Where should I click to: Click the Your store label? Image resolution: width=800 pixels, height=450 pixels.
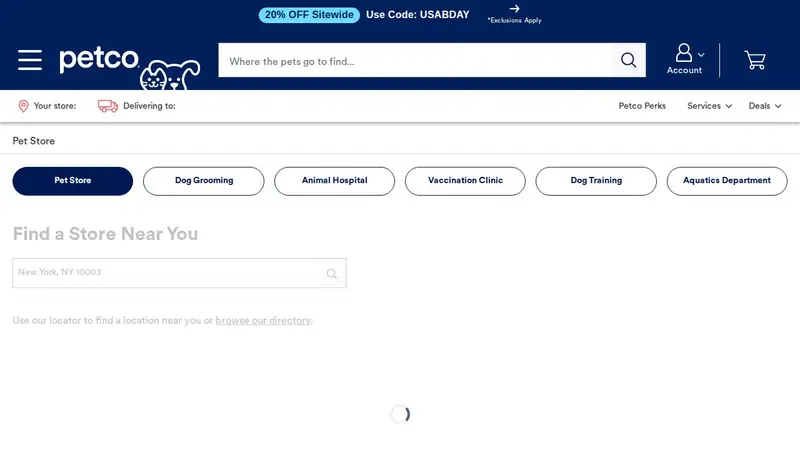tap(55, 106)
